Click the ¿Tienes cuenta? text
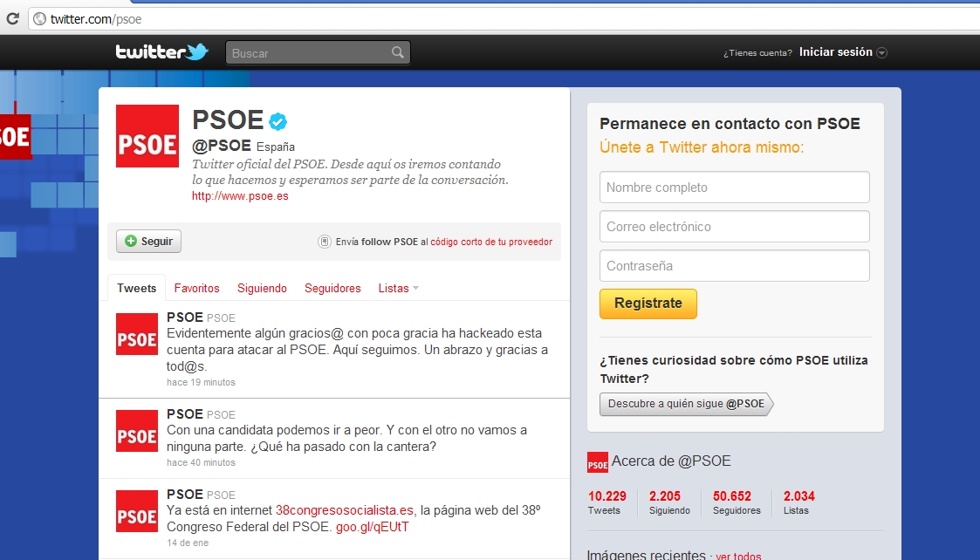This screenshot has height=560, width=980. point(757,53)
